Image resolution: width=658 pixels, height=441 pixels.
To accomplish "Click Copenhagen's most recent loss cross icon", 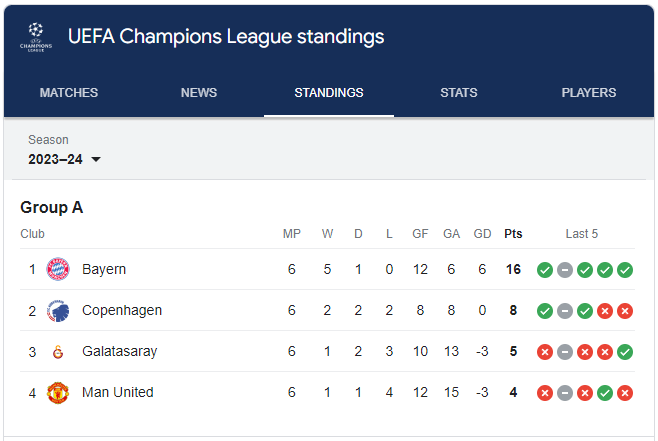I will (625, 311).
